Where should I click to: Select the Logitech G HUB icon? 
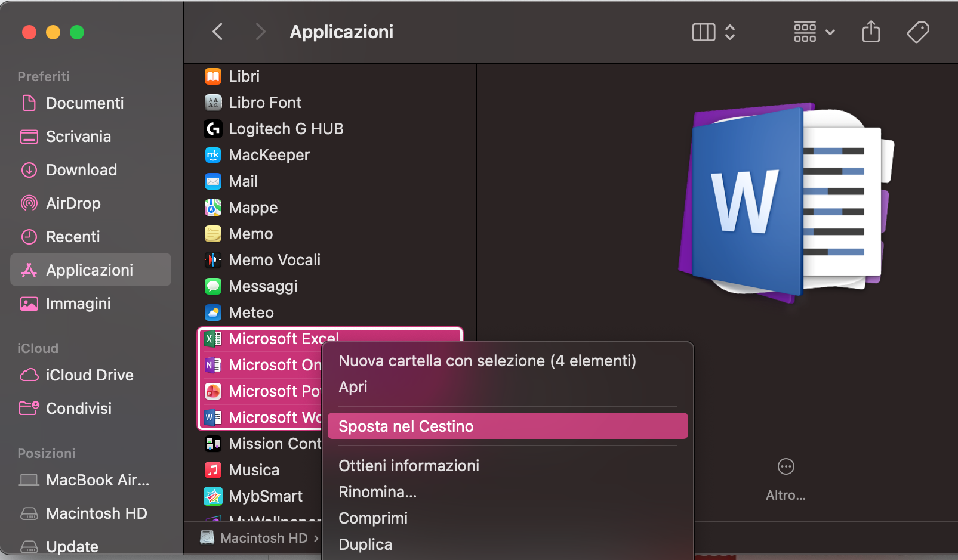click(x=213, y=129)
